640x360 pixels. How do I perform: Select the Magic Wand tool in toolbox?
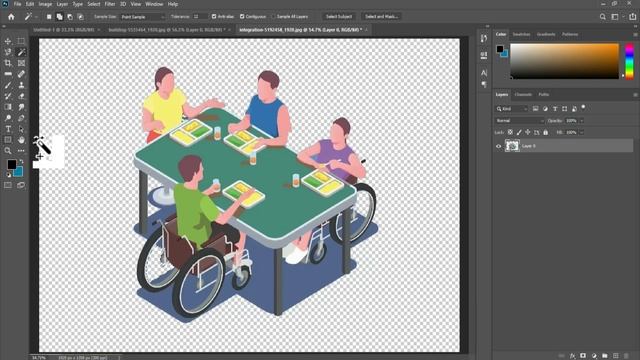(21, 52)
